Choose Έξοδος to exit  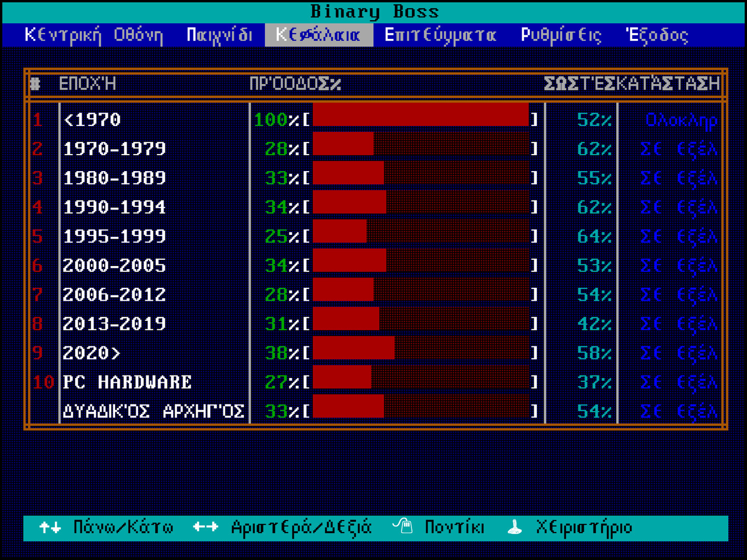(x=657, y=35)
